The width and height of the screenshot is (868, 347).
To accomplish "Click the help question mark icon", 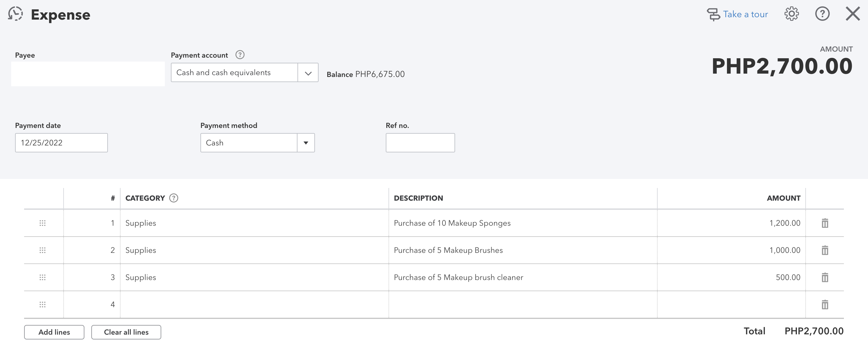I will 822,14.
